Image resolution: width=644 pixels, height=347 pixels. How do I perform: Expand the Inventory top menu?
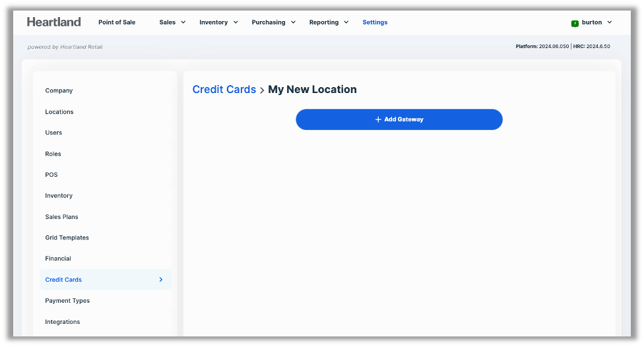(x=218, y=22)
